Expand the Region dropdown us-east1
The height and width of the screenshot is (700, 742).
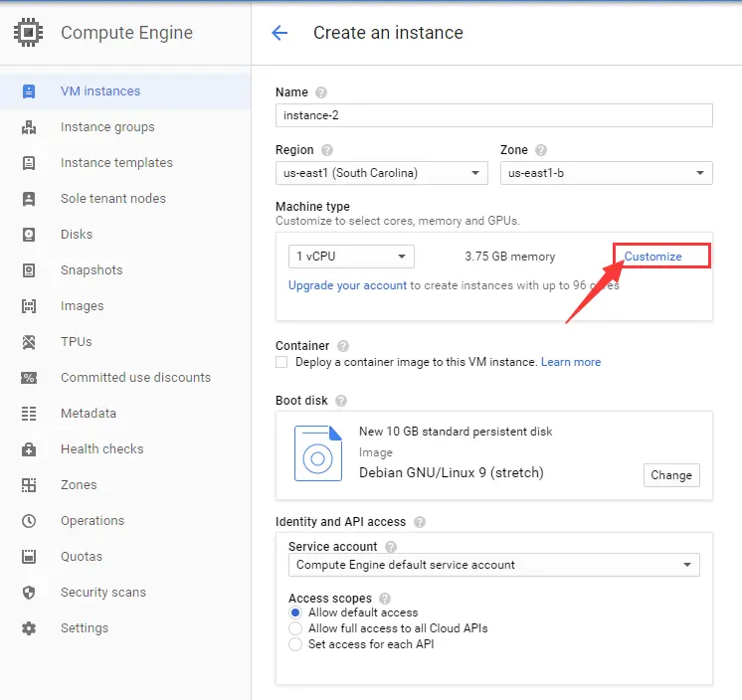(x=381, y=173)
